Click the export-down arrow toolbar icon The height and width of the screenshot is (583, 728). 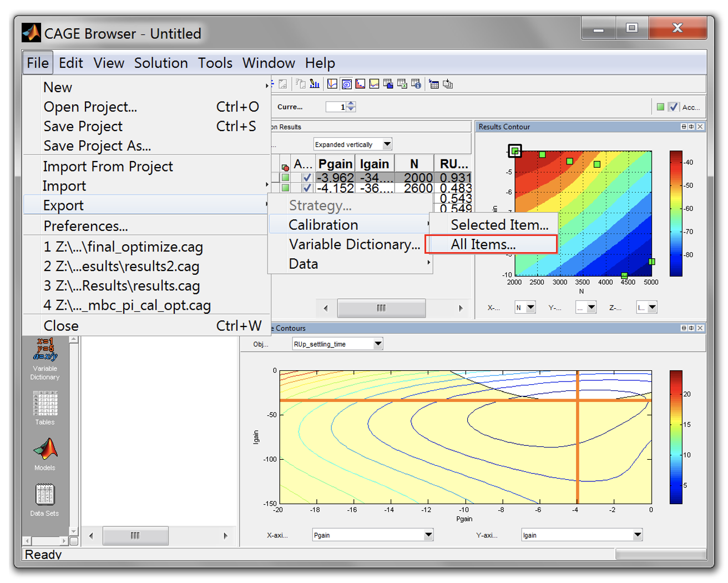tap(448, 84)
